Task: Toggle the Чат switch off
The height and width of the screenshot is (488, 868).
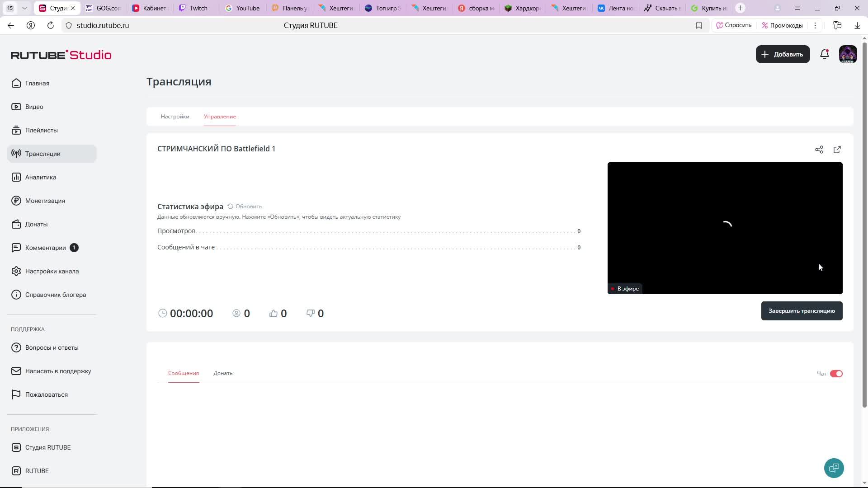Action: (836, 374)
